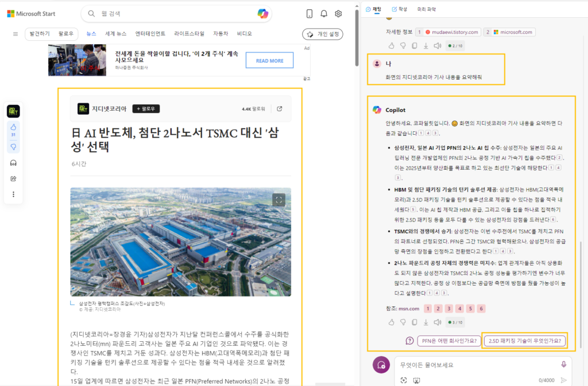
Task: Click the send arrow icon in chat
Action: 564,380
